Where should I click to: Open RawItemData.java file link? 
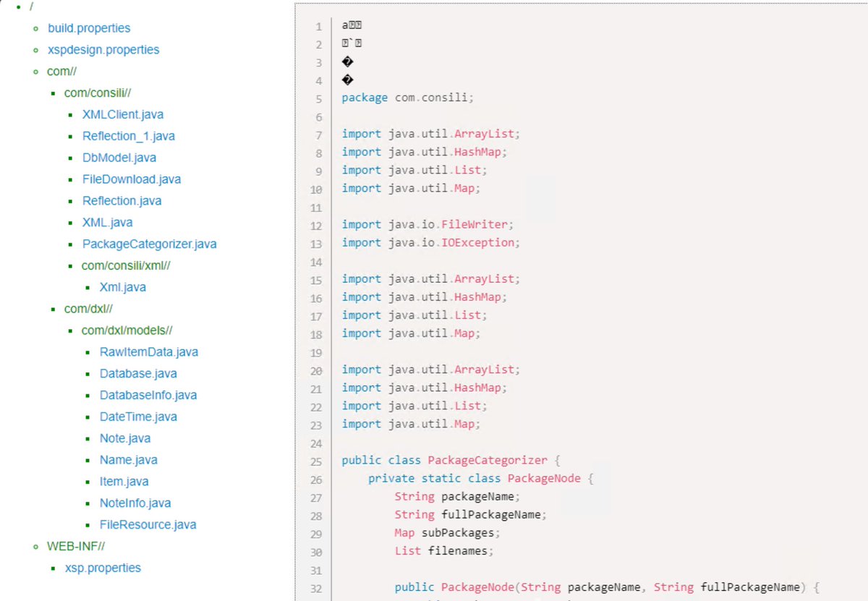[x=149, y=352]
